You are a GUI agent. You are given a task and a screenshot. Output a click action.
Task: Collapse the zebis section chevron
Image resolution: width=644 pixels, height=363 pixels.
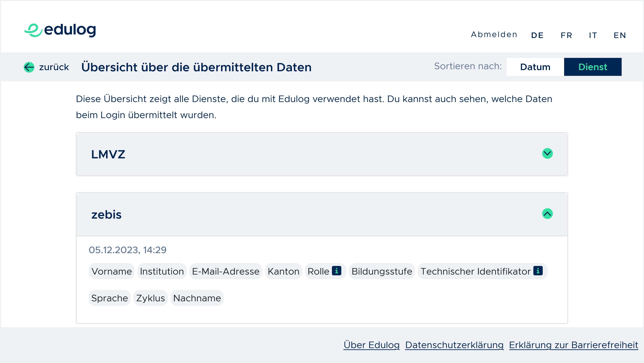click(x=547, y=214)
